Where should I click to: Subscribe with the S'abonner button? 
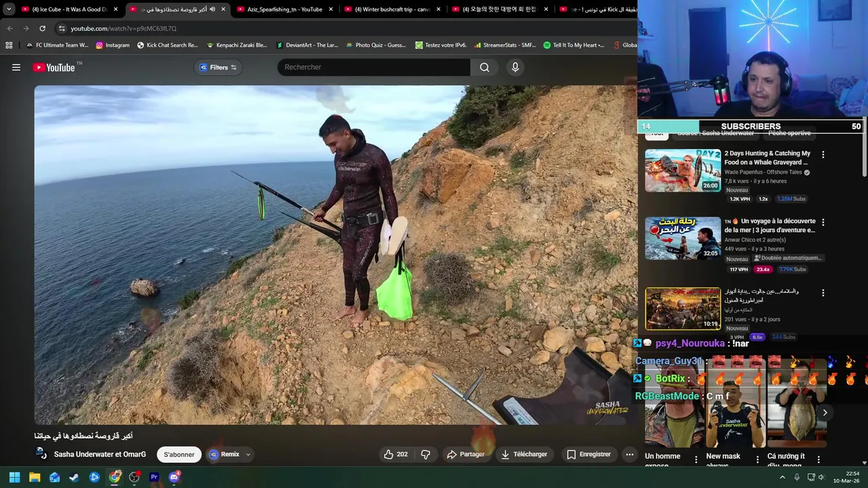pyautogui.click(x=179, y=455)
